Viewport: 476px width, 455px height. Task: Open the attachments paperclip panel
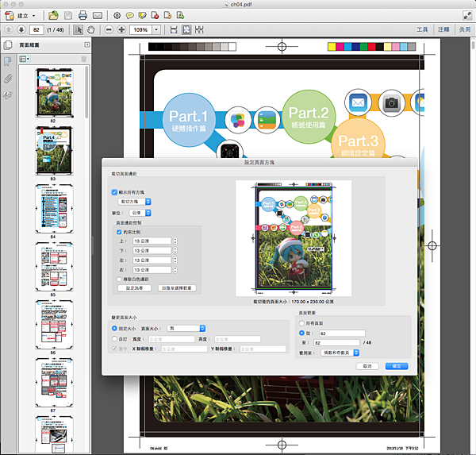click(x=8, y=78)
